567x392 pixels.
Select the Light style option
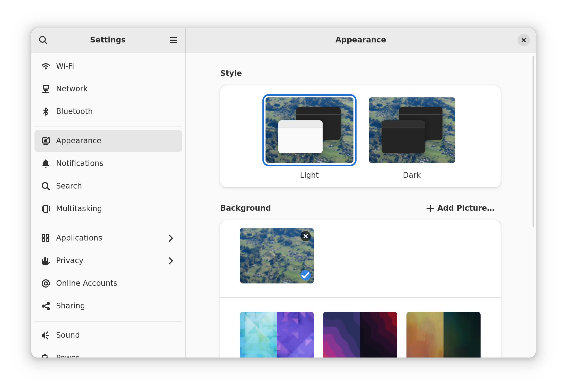click(x=309, y=130)
